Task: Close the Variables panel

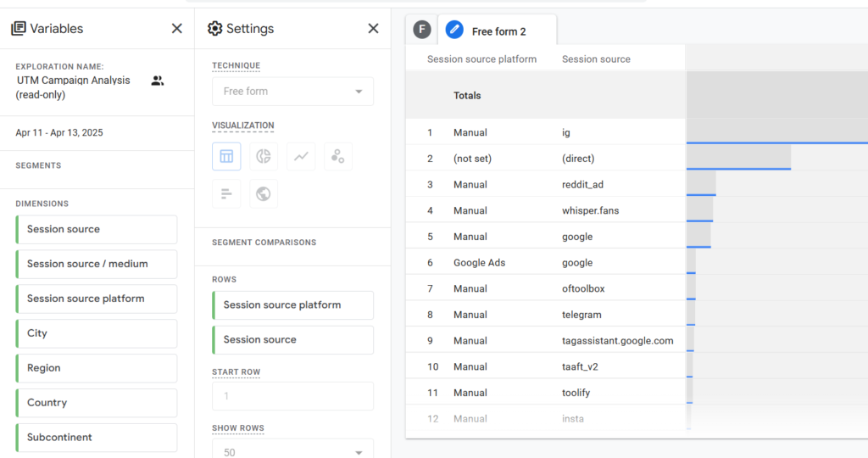Action: [176, 28]
